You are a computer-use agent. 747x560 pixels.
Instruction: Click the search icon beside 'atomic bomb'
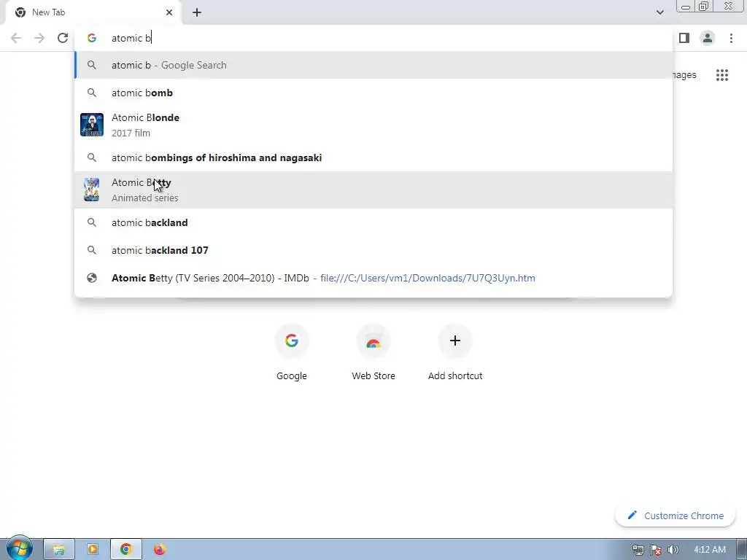tap(92, 93)
